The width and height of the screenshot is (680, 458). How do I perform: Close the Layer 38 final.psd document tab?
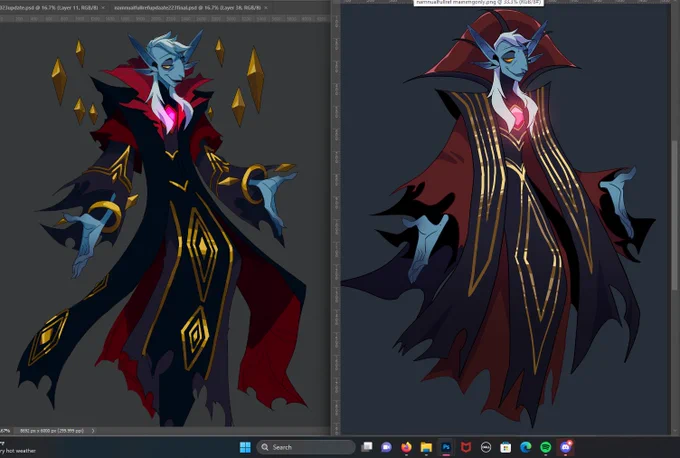(x=266, y=8)
